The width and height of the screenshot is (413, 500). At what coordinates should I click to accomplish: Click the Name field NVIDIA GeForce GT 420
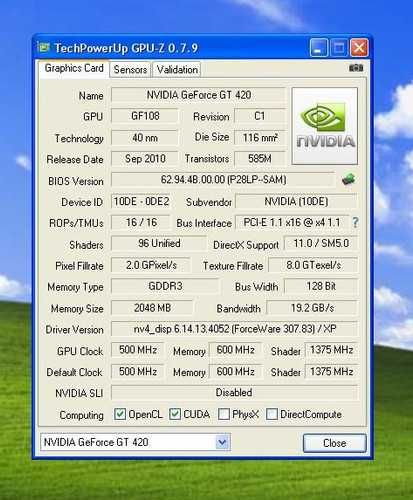(199, 95)
